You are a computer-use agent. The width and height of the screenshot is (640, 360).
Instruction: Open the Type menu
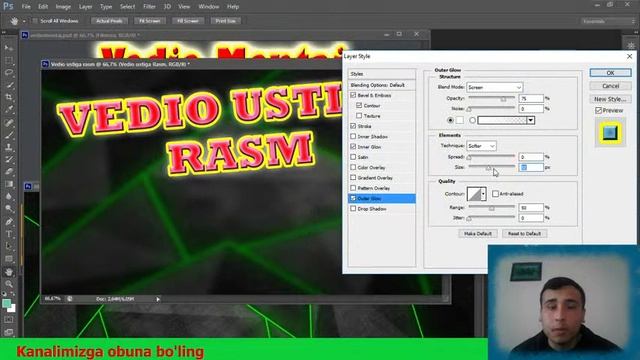106,7
